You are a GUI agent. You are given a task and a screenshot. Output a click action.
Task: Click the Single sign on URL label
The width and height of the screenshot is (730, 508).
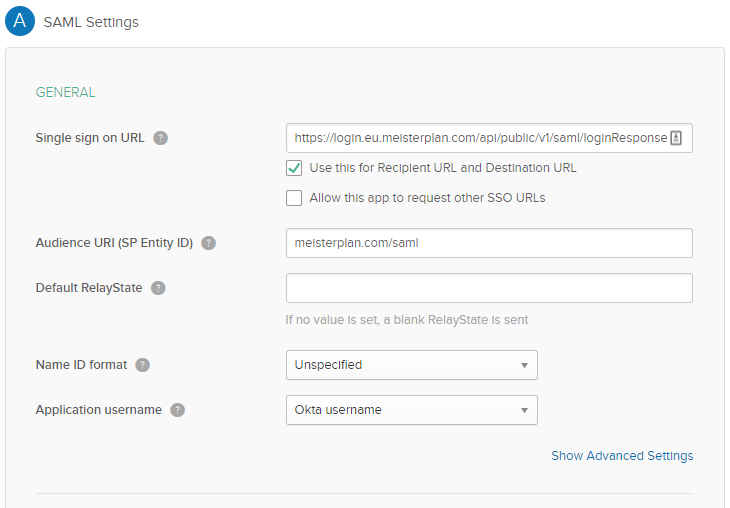coord(90,138)
